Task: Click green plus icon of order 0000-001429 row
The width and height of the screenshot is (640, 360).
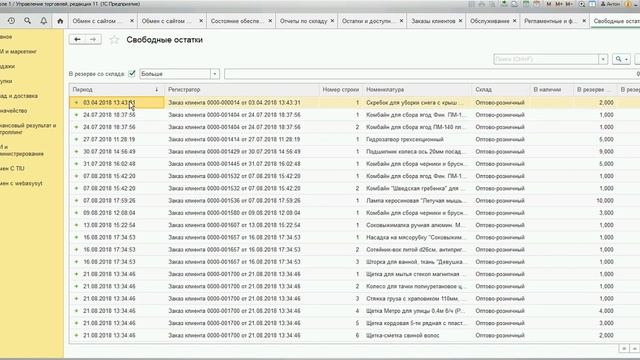Action: (x=76, y=151)
